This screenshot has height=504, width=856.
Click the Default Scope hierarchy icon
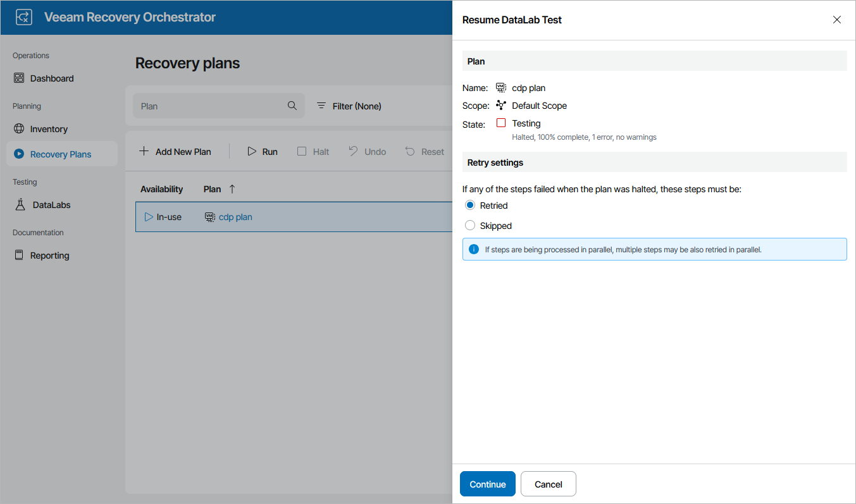pyautogui.click(x=500, y=105)
